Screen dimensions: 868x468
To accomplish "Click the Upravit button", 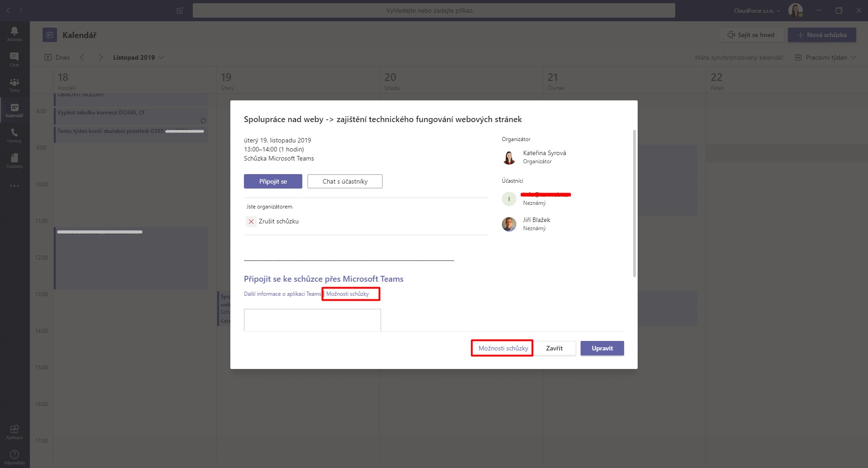I will 602,348.
